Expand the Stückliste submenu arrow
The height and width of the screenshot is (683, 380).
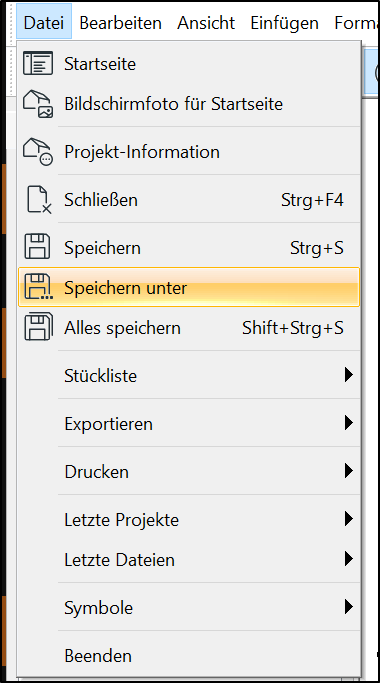tap(348, 375)
